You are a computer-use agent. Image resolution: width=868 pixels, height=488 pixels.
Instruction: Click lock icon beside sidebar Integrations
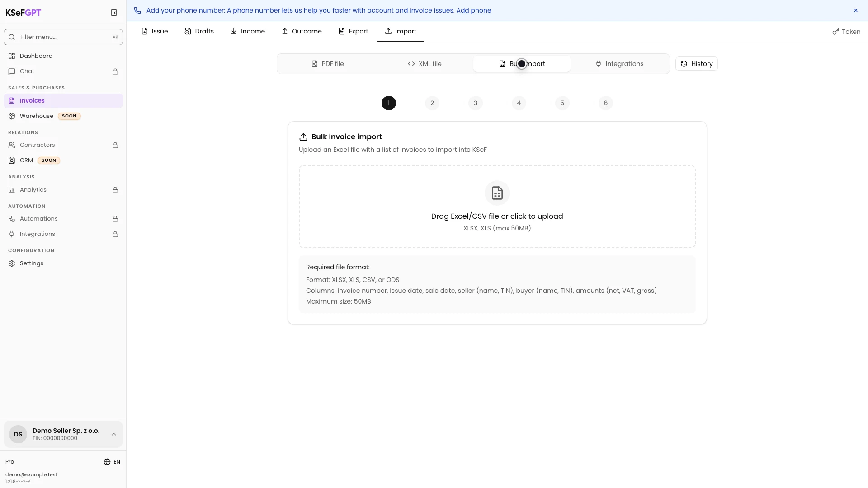click(115, 234)
